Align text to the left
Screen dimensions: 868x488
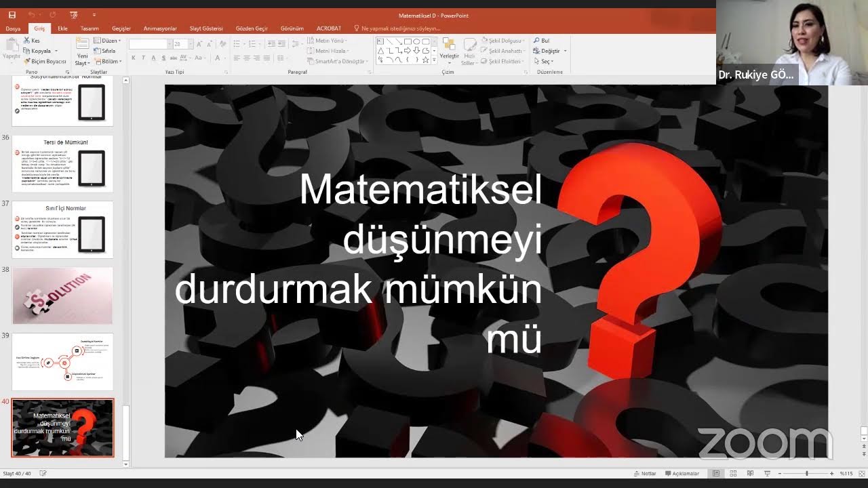(x=237, y=58)
